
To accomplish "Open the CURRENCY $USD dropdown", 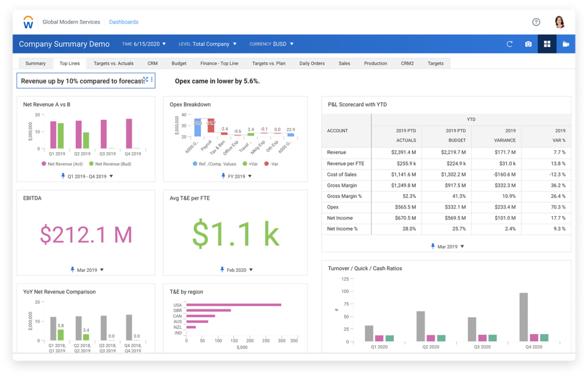I will click(x=271, y=44).
